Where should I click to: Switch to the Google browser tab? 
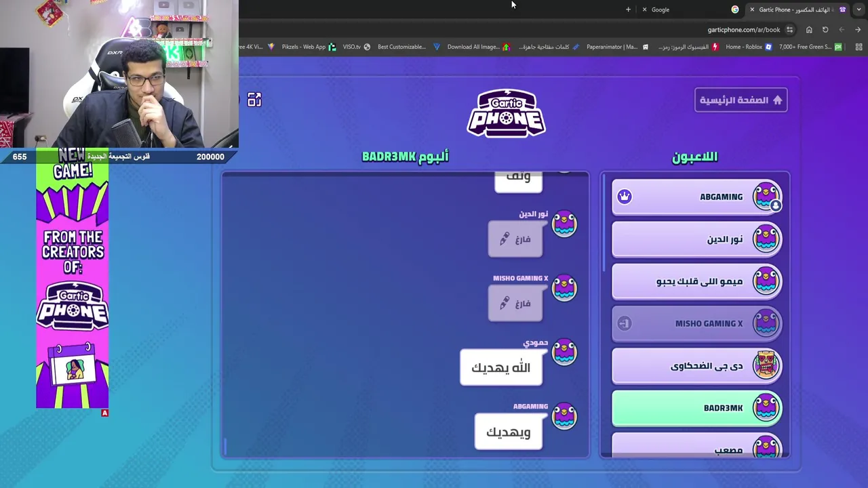click(692, 9)
